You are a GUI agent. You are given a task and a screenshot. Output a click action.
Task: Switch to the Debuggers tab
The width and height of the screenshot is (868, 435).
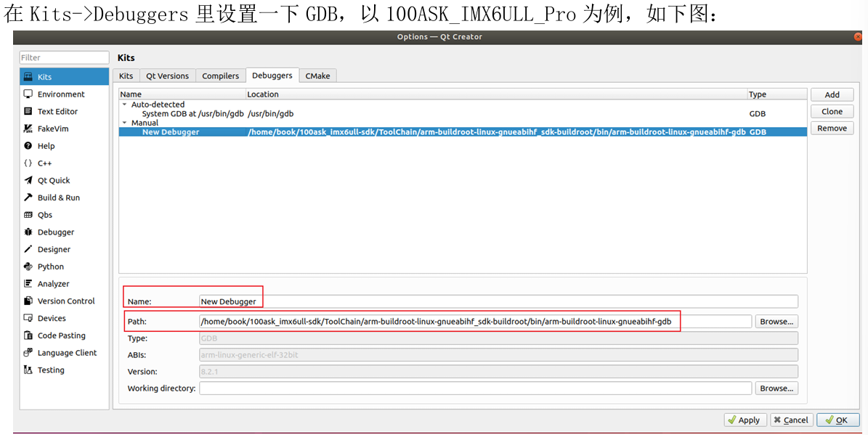[x=272, y=76]
